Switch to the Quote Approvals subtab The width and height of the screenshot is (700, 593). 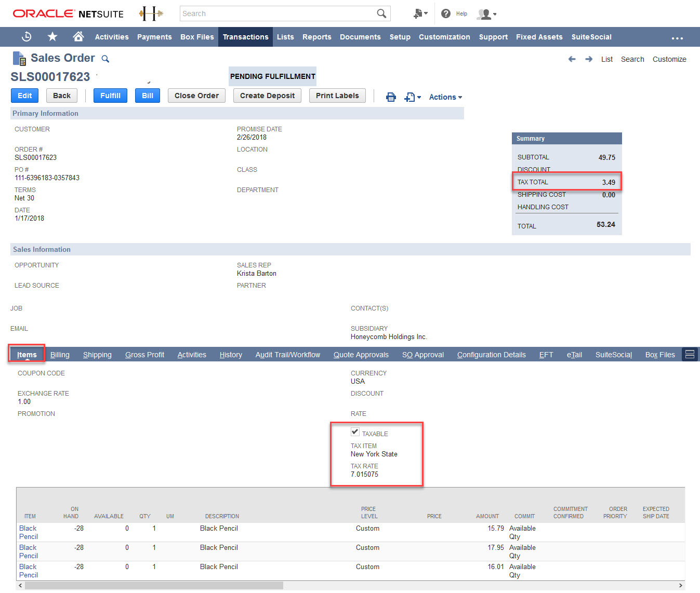tap(361, 355)
